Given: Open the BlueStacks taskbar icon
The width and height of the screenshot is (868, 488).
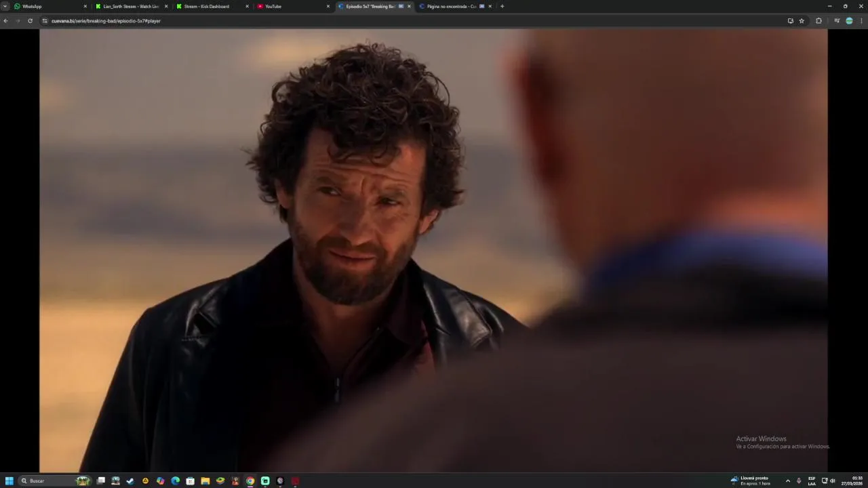Looking at the screenshot, I should click(x=220, y=481).
